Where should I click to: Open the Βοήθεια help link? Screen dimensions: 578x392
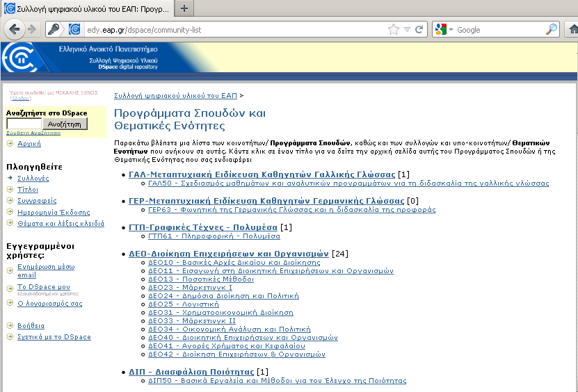tap(31, 326)
